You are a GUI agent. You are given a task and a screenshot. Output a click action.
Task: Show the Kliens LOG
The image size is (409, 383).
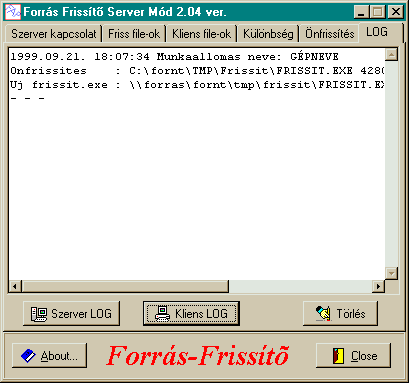(x=191, y=314)
